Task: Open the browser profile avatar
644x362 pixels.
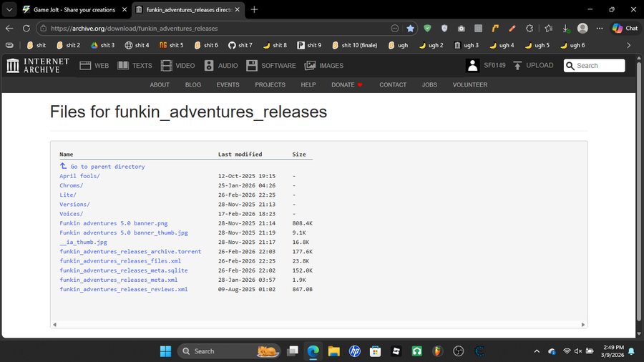Action: coord(582,29)
